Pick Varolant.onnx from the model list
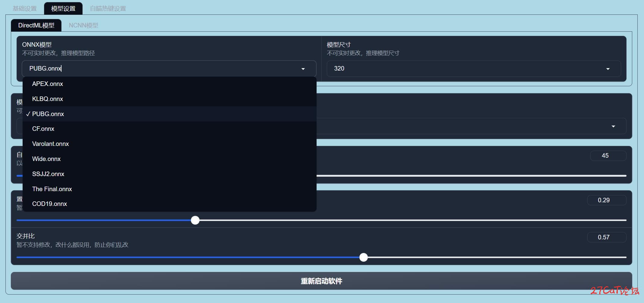 point(169,144)
